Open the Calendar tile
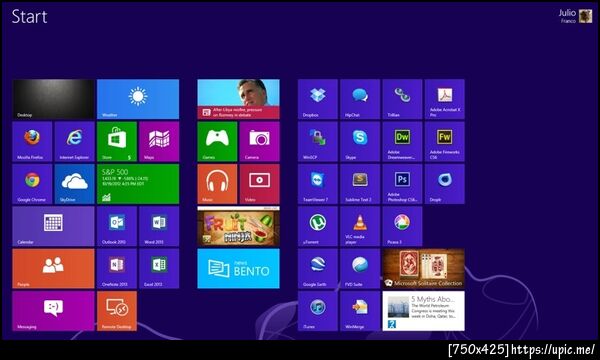The width and height of the screenshot is (600, 360). click(53, 226)
